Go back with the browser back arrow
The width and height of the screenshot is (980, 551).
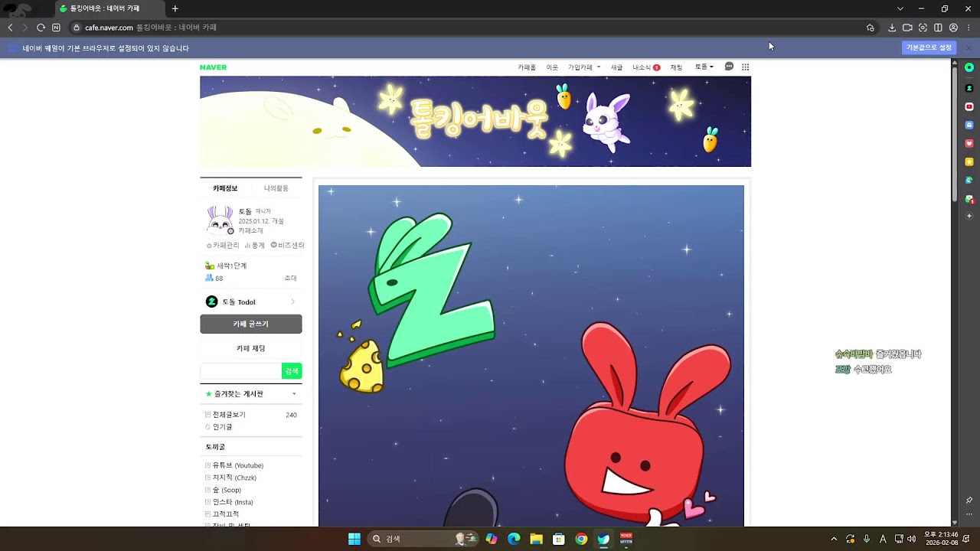coord(10,28)
